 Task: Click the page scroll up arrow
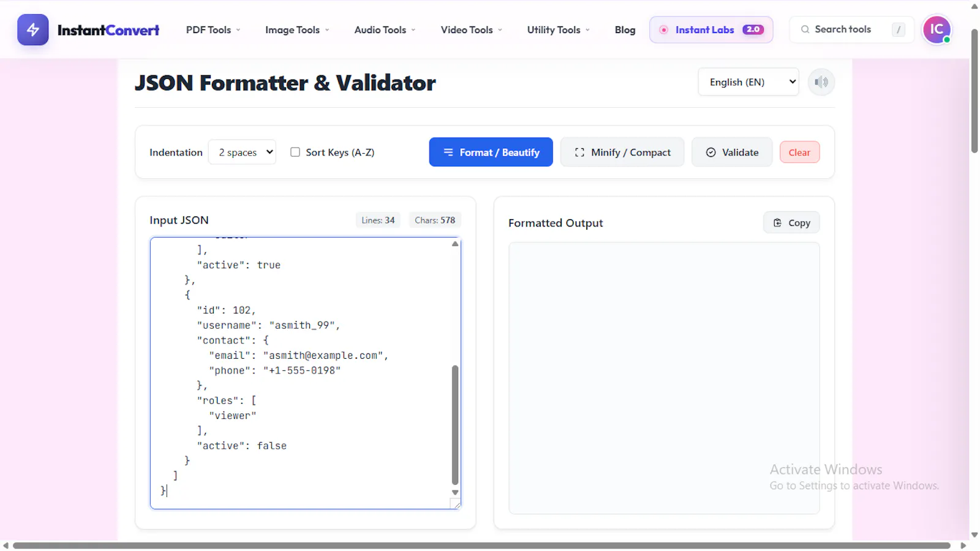click(974, 7)
